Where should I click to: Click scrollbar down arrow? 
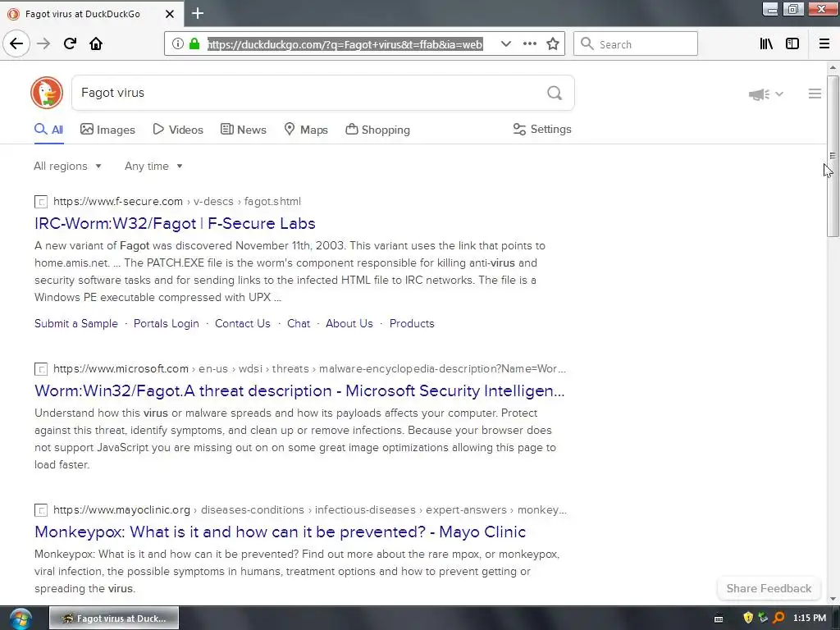click(x=833, y=598)
